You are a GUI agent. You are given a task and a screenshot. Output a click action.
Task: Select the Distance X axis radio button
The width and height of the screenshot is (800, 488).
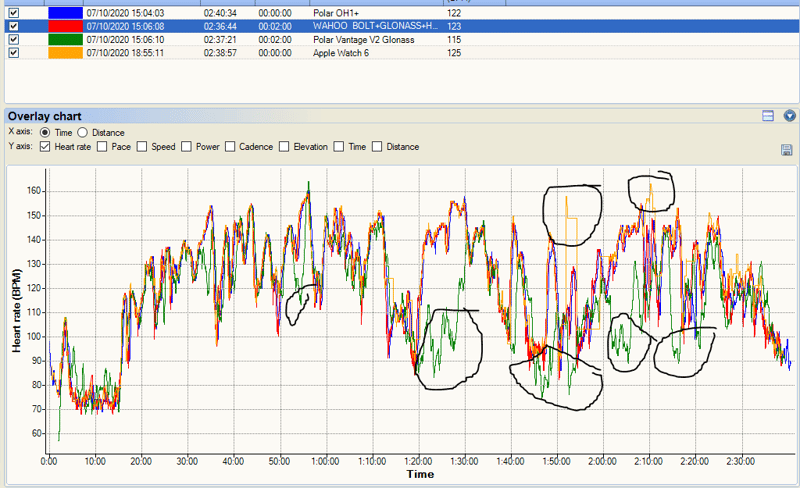click(x=83, y=133)
